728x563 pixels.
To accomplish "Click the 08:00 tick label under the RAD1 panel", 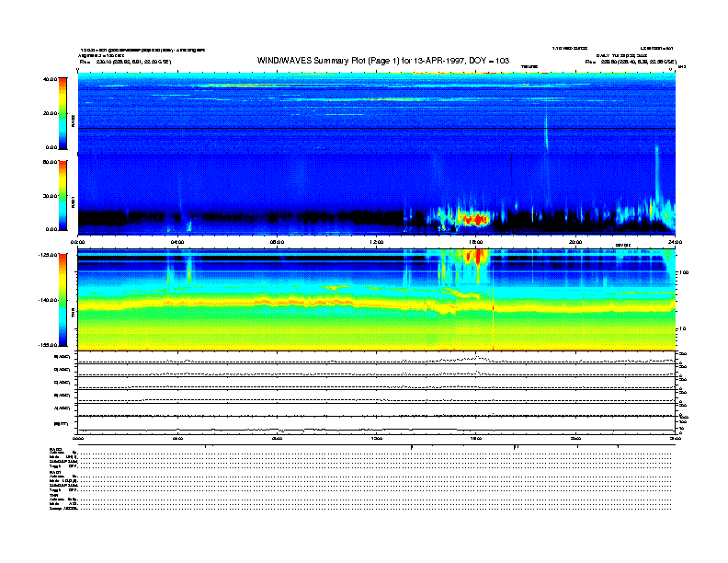I will (277, 242).
